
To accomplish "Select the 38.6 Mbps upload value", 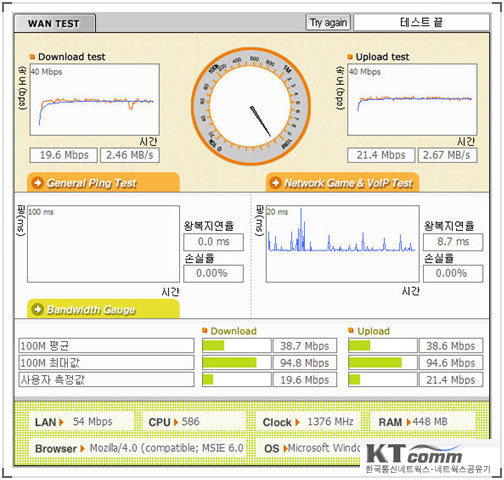I will click(x=451, y=346).
